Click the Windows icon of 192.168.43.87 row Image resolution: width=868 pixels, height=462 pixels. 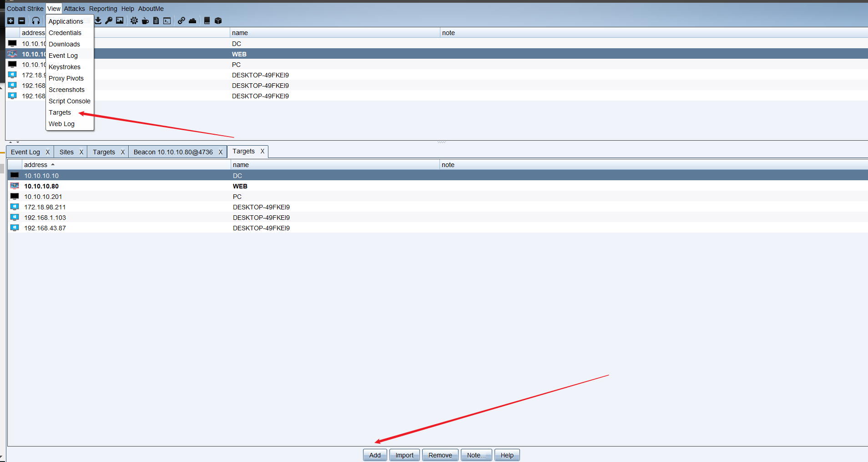tap(15, 228)
